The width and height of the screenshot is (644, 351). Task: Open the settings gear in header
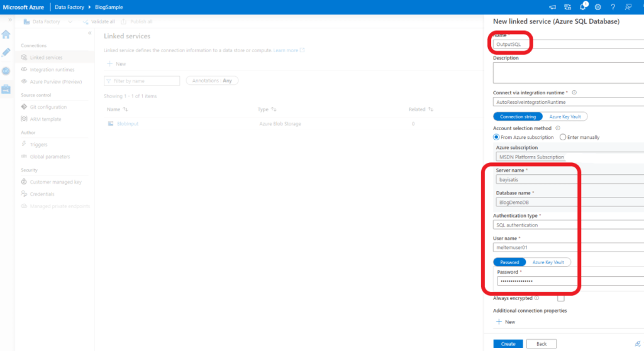coord(597,7)
